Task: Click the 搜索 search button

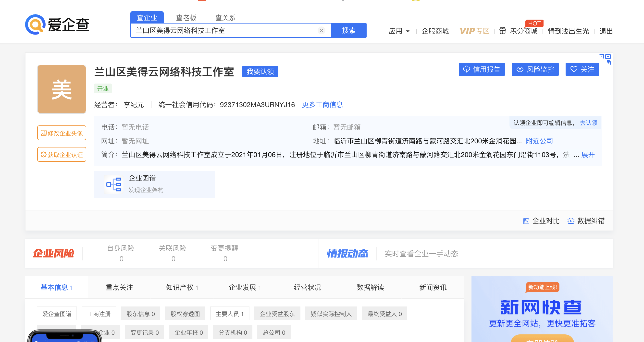Action: click(x=348, y=30)
